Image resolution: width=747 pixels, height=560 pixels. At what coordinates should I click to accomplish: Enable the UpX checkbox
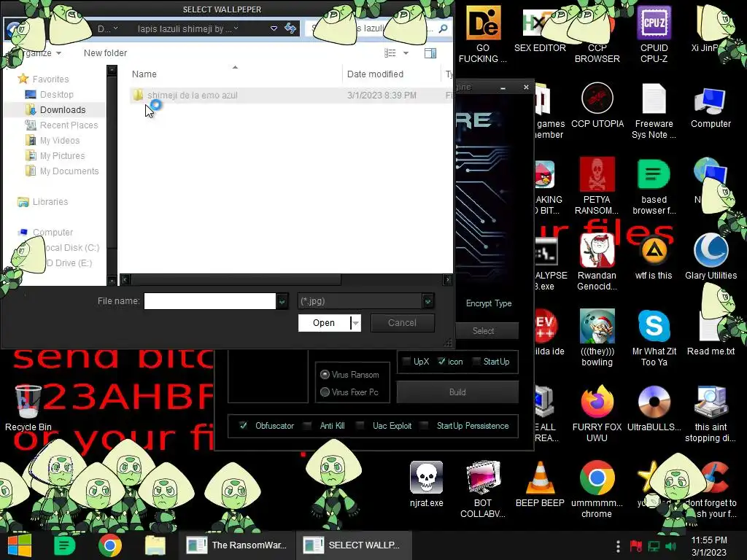pyautogui.click(x=406, y=362)
